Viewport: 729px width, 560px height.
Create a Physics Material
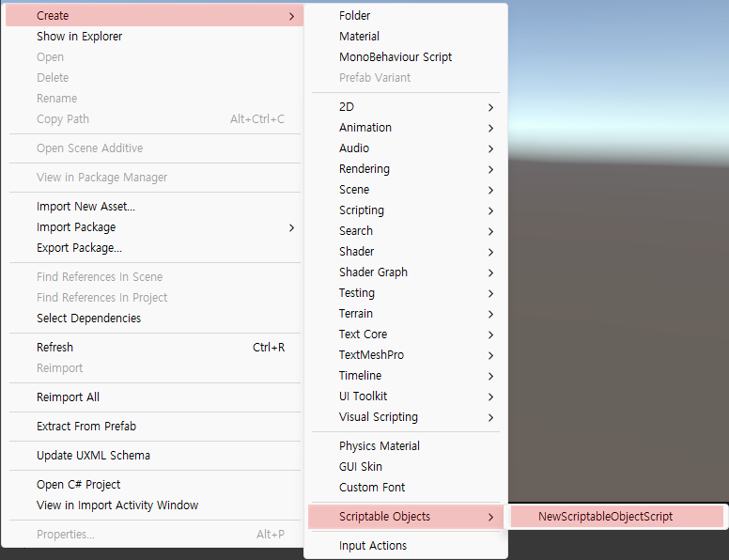tap(406, 446)
